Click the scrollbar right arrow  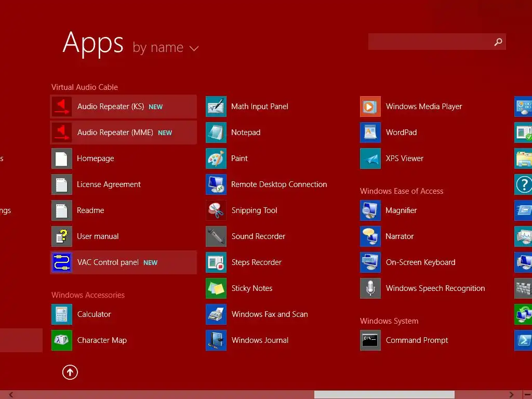511,395
